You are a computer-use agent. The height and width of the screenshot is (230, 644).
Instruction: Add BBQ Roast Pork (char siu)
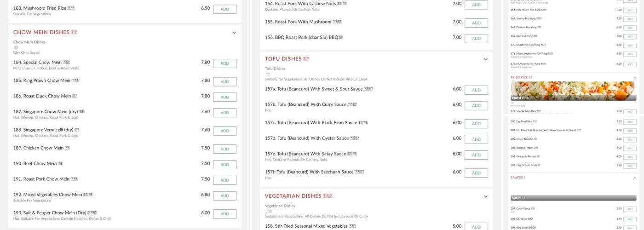(x=476, y=39)
